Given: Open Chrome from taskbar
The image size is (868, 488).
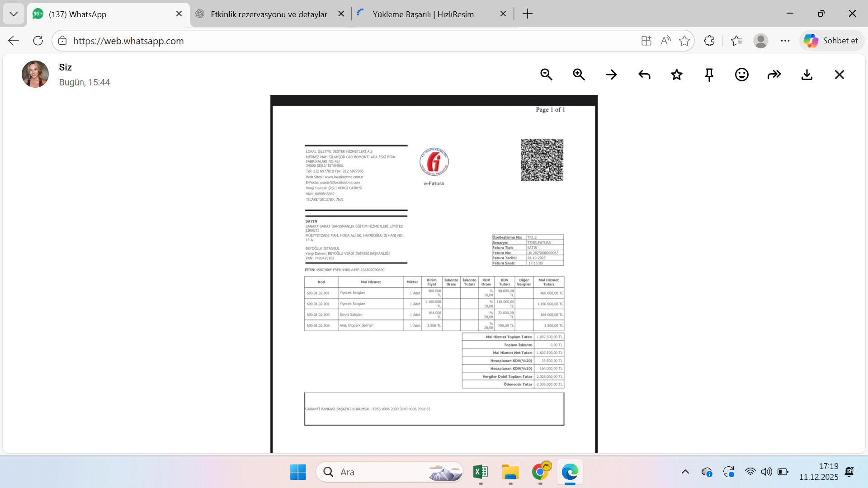Looking at the screenshot, I should pos(541,472).
